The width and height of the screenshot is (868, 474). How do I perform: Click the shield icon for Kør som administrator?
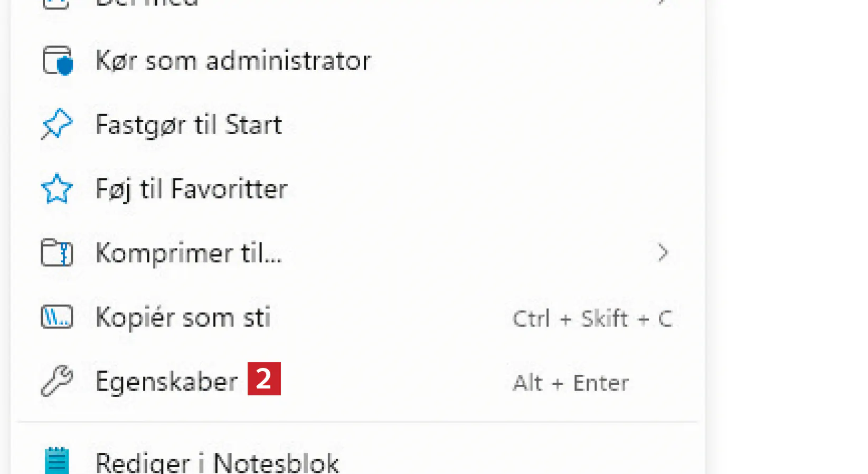click(x=57, y=61)
